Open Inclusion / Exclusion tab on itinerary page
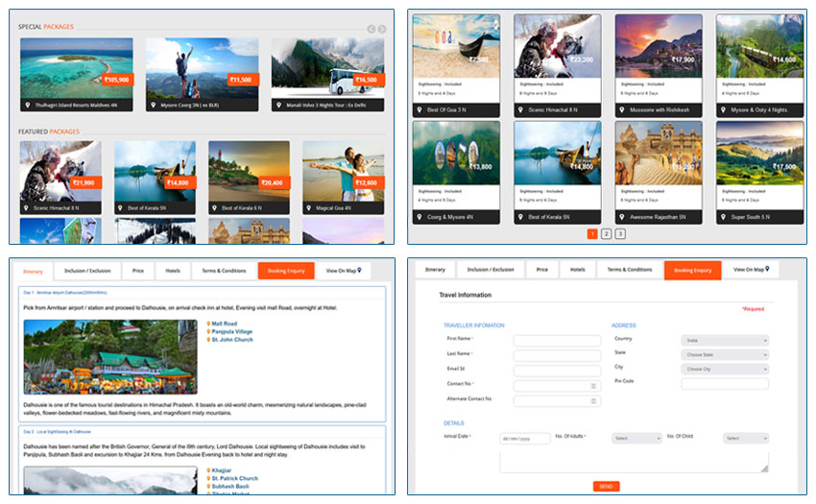Screen dimensions: 816x504 (87, 271)
